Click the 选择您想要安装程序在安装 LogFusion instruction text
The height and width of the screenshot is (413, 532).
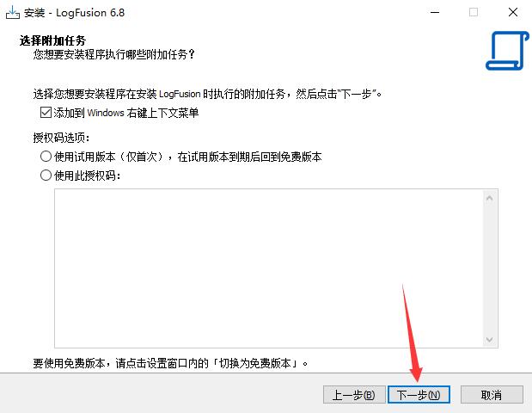click(207, 94)
